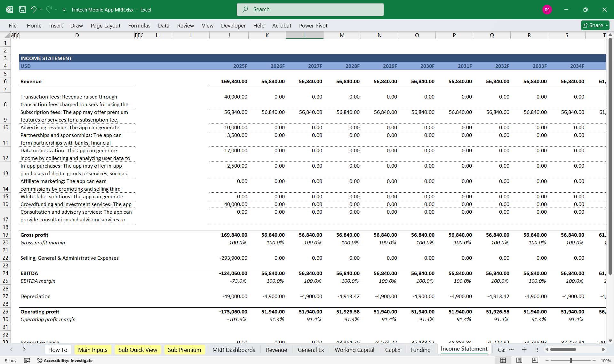Open the Power Pivot menu

coord(313,25)
